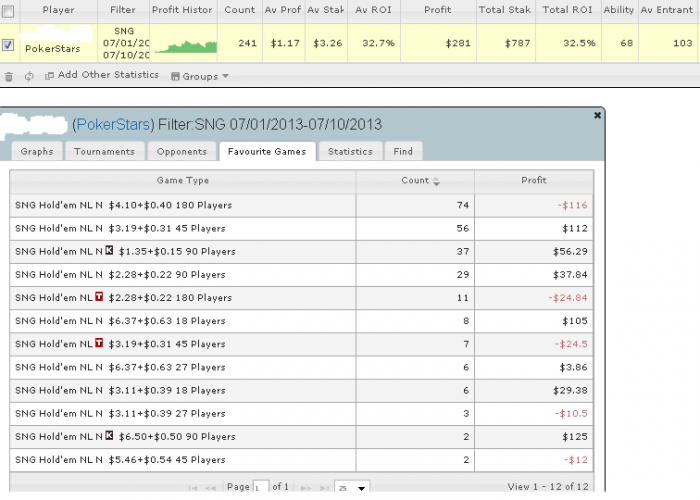Click the Ability column header
The image size is (700, 500).
(619, 10)
